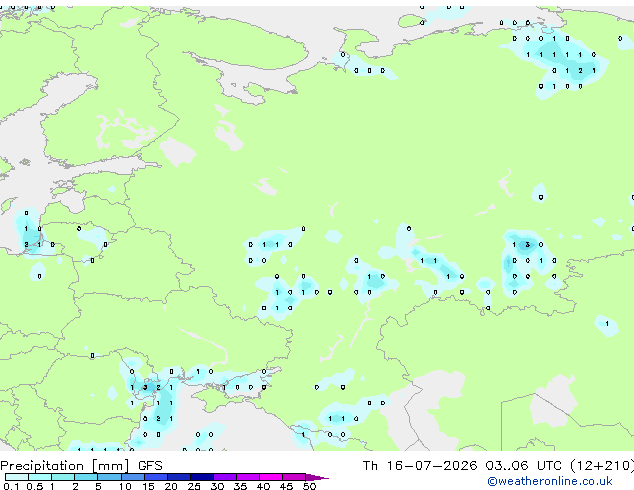Select the legend swatch between 35 and 40
634x490 pixels.
247,477
